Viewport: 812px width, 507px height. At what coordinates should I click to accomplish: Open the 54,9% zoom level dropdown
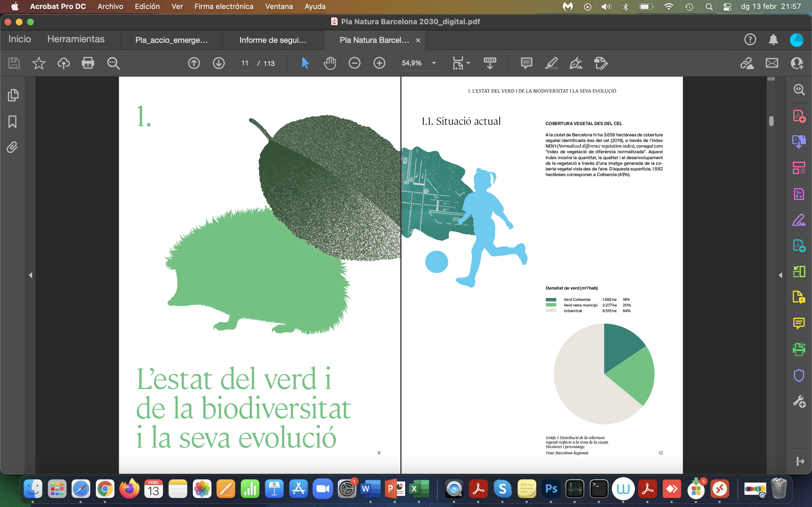coord(434,63)
